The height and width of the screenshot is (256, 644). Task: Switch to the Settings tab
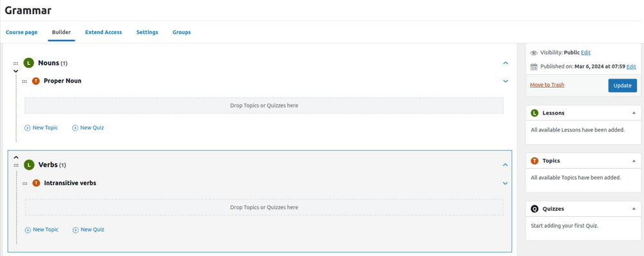(147, 32)
